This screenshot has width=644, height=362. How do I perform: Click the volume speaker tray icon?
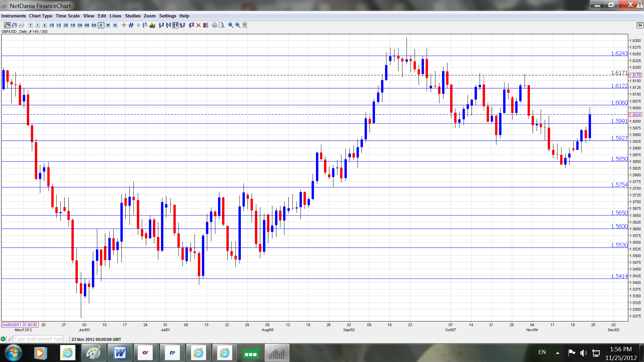tap(583, 353)
